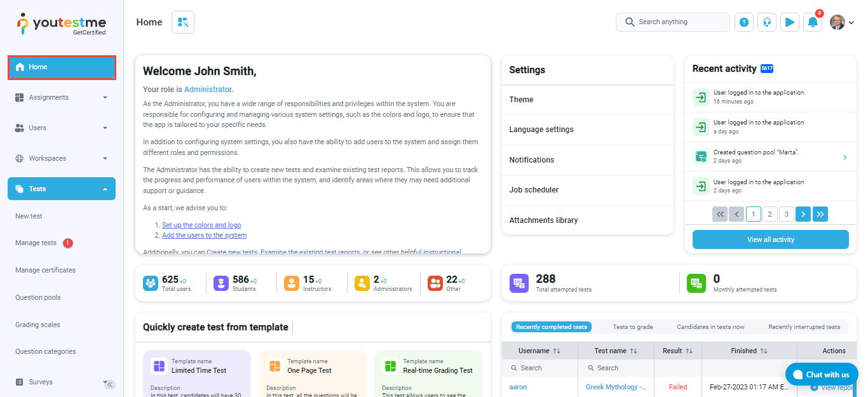Sort table by Result column
The image size is (868, 397).
[689, 351]
